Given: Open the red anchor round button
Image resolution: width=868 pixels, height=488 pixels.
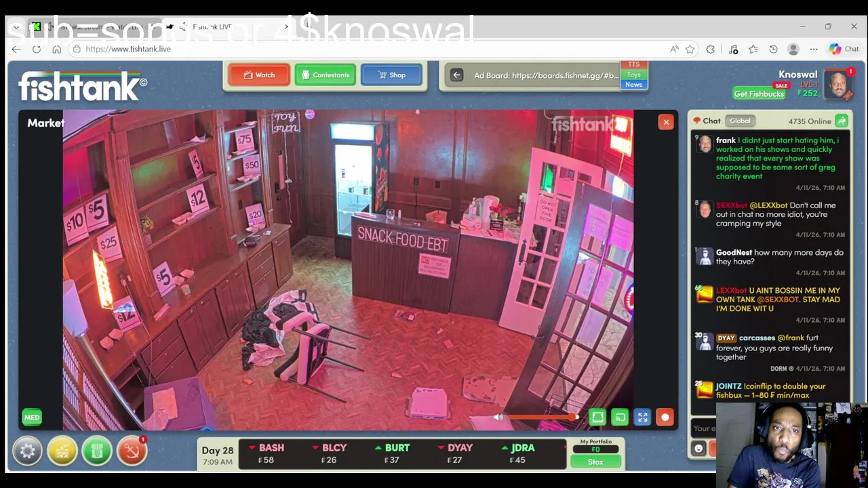Looking at the screenshot, I should click(x=132, y=451).
